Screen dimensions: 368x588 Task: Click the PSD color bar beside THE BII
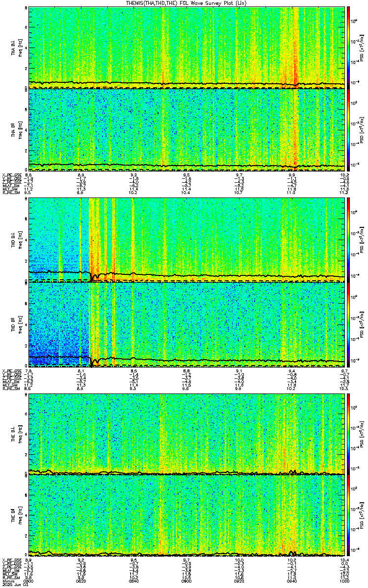348,515
